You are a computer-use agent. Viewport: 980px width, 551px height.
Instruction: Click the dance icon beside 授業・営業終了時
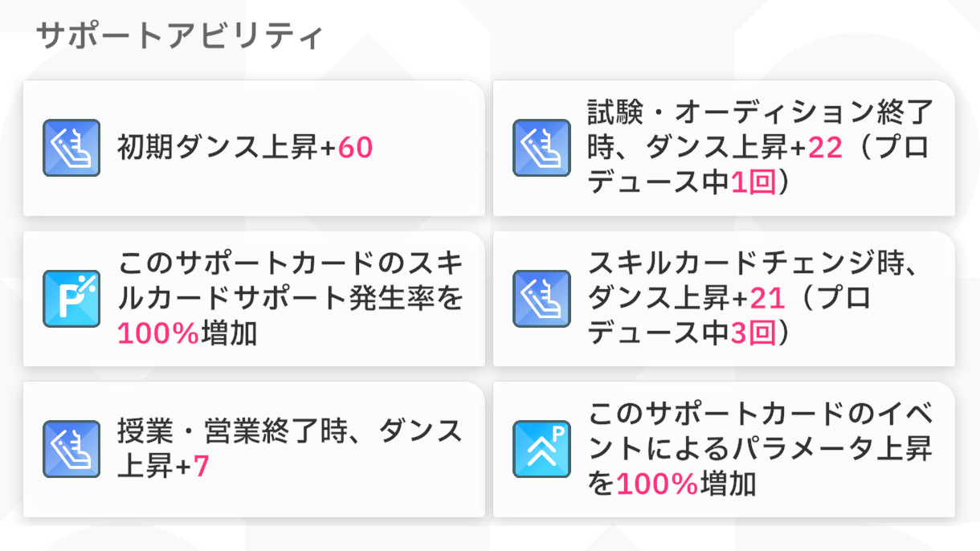pyautogui.click(x=71, y=449)
